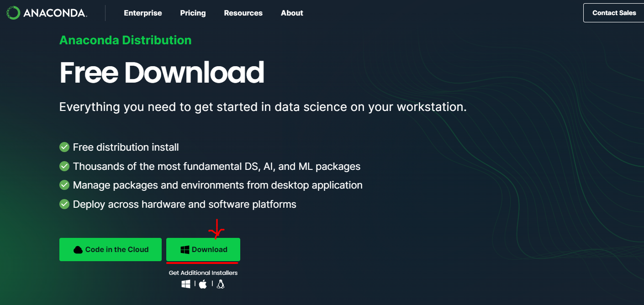This screenshot has width=644, height=305.
Task: Open the About menu
Action: [292, 13]
